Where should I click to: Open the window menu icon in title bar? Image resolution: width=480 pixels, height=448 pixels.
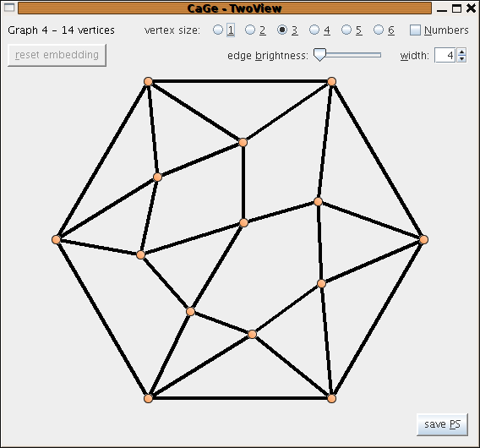(x=9, y=8)
